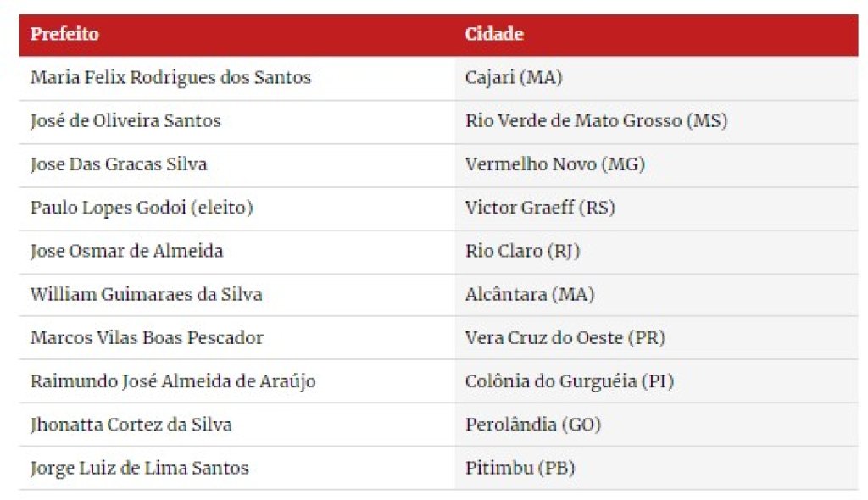868x500 pixels.
Task: Select the Jose Das Gracas Silva entry
Action: pos(119,164)
